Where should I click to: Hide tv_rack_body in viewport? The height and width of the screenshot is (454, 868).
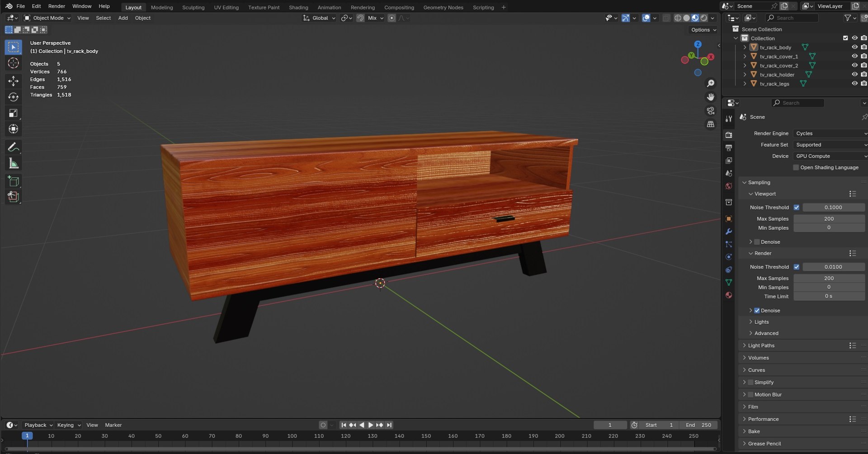point(854,47)
